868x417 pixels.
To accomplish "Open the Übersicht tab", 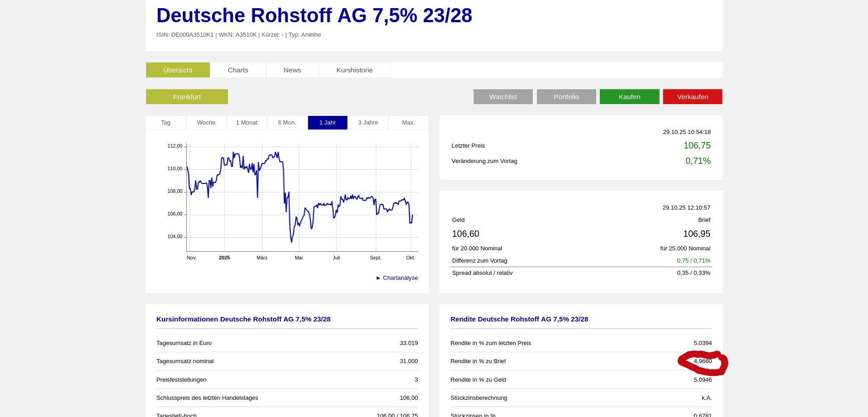I will (178, 70).
